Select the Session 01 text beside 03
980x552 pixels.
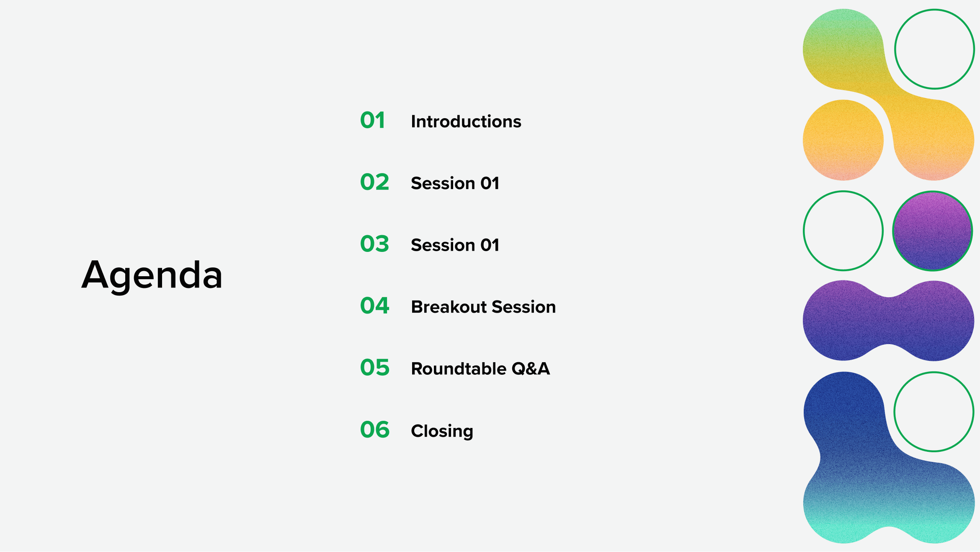pos(455,245)
